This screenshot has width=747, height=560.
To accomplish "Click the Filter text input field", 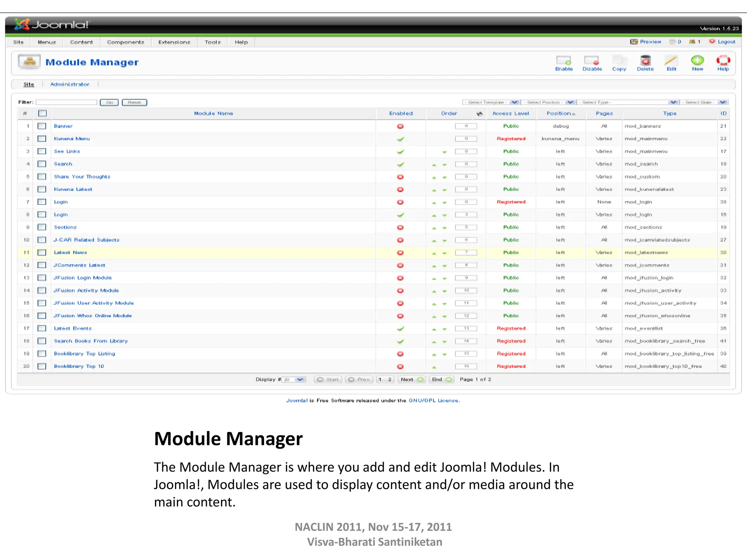I will pyautogui.click(x=66, y=102).
